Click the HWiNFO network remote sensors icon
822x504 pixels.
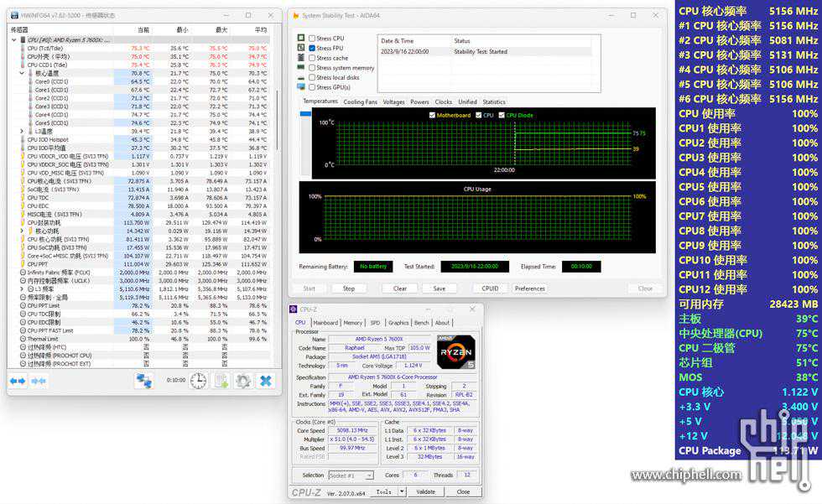pyautogui.click(x=143, y=381)
